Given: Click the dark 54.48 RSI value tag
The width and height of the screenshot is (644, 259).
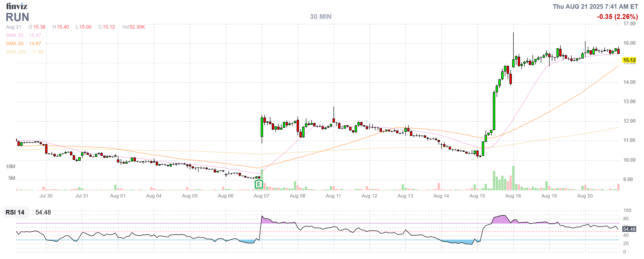Looking at the screenshot, I should pyautogui.click(x=629, y=229).
